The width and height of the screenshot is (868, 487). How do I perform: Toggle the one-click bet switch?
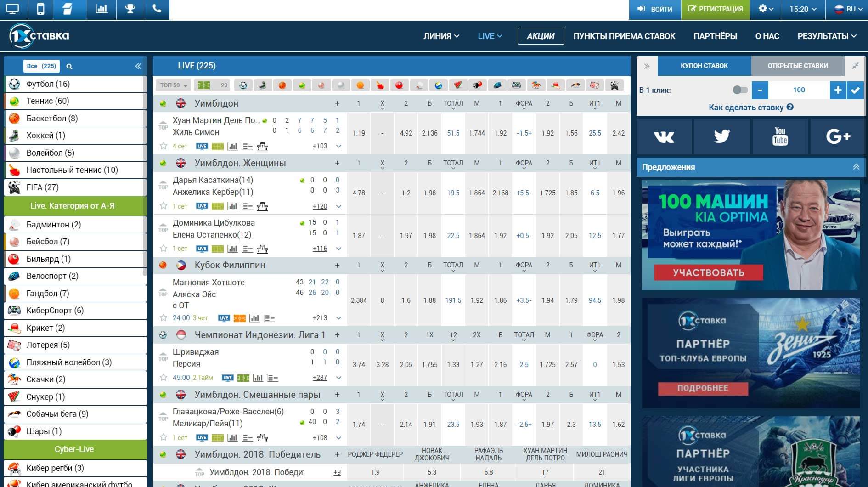[x=740, y=90]
